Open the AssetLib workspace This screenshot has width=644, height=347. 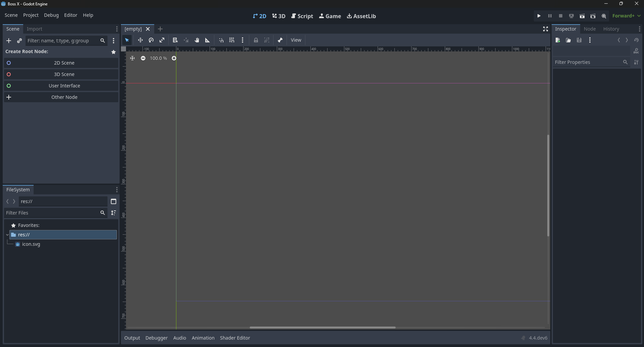[x=361, y=16]
